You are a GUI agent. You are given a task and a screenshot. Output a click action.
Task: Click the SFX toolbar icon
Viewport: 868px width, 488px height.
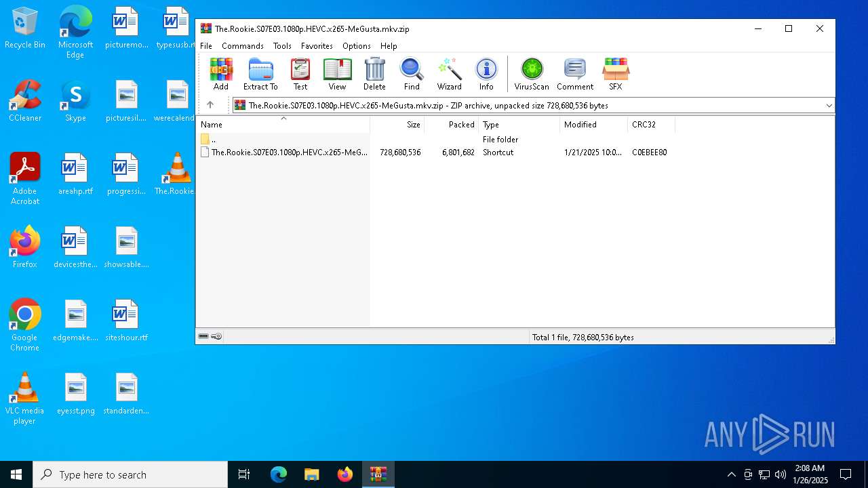[616, 74]
